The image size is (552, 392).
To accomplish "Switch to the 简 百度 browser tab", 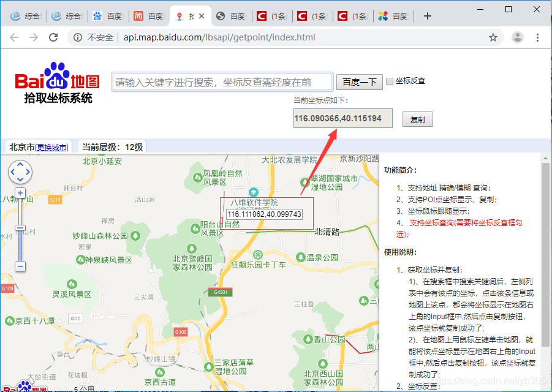I will click(x=149, y=16).
